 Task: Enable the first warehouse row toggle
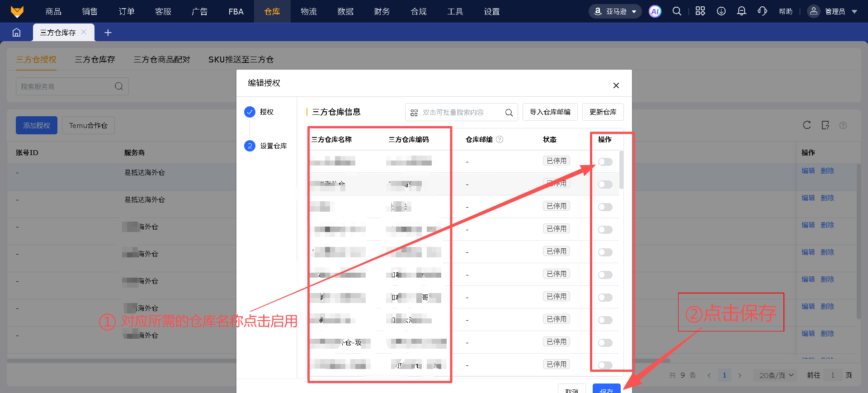click(605, 162)
